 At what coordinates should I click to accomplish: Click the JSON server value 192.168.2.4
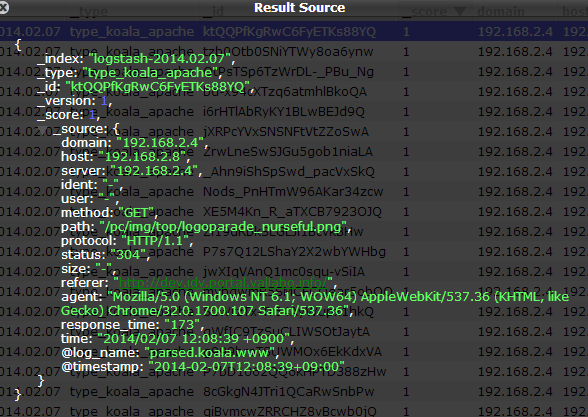[154, 171]
